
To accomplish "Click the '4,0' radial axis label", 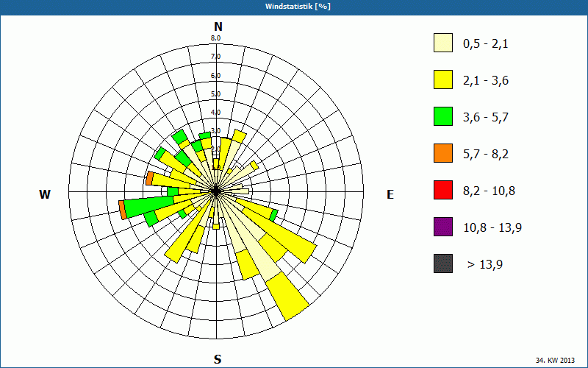I will click(215, 113).
